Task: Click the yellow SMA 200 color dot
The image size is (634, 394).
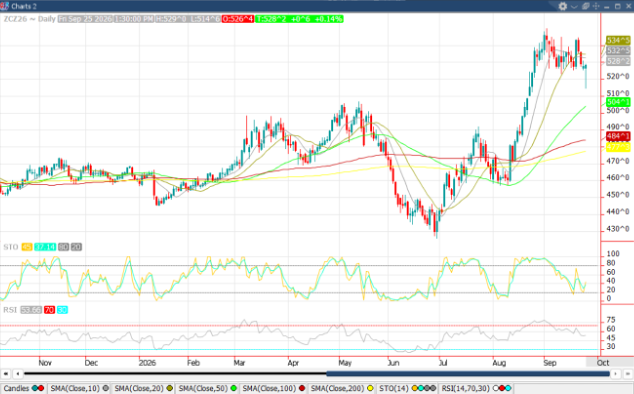Action: coord(370,388)
